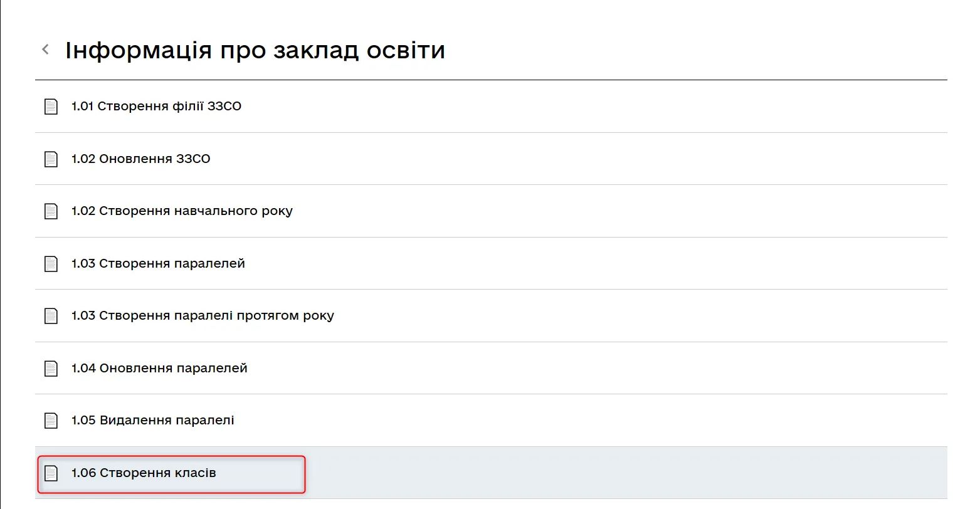Image resolution: width=980 pixels, height=509 pixels.
Task: Click document icon next to 1.02 Оновлення ЗЗСО
Action: (51, 159)
